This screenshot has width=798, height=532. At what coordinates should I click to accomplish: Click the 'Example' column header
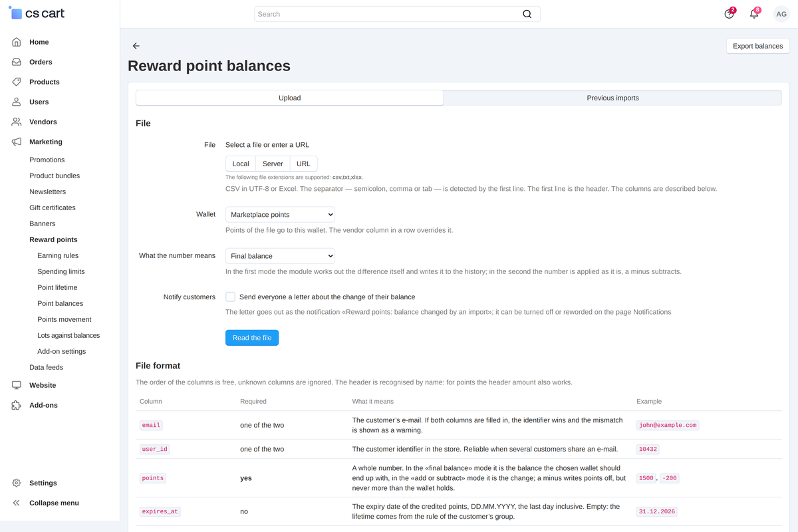(x=649, y=401)
